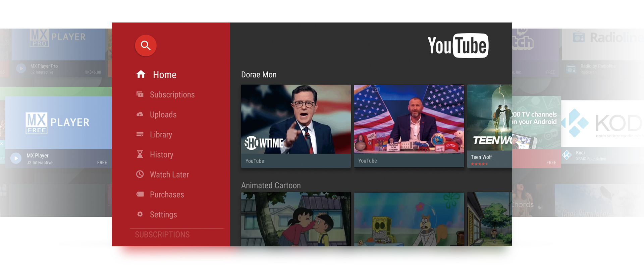Viewport: 644px width, 268px height.
Task: Play the Showtime video thumbnail
Action: (x=296, y=120)
